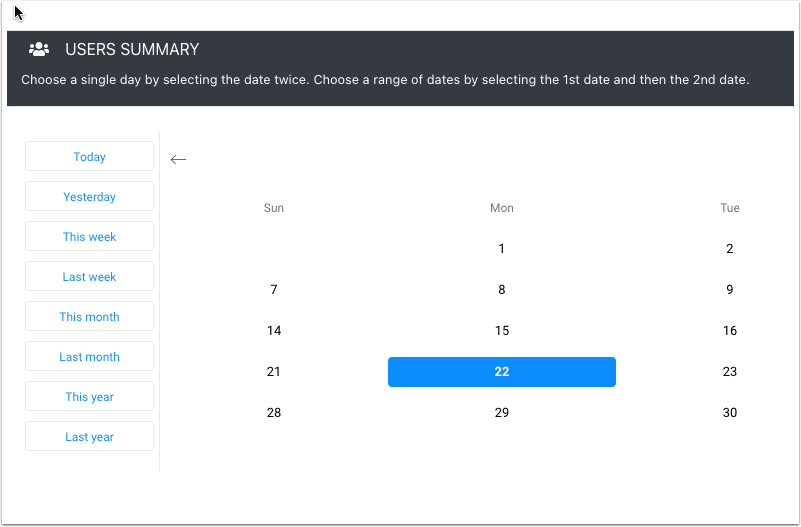Choose date 9 under Tue column
The height and width of the screenshot is (527, 801).
pyautogui.click(x=730, y=290)
